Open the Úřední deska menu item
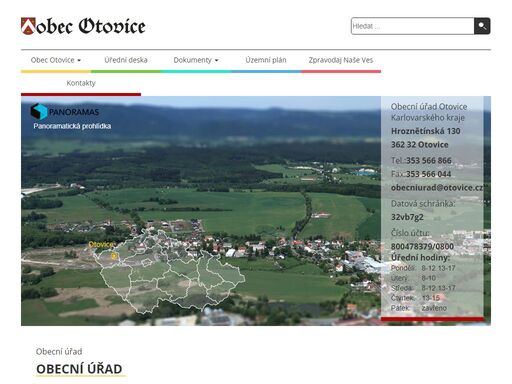 pos(126,60)
